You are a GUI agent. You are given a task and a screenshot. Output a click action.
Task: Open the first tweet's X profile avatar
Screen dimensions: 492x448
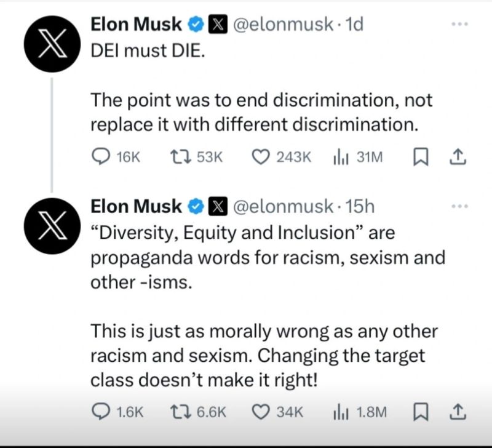51,46
